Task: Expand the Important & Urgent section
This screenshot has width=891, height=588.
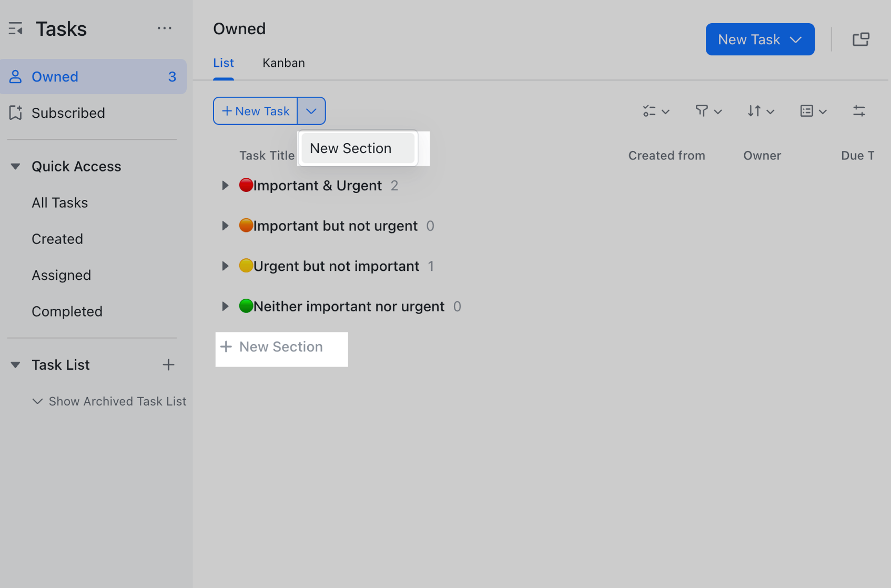Action: tap(225, 185)
